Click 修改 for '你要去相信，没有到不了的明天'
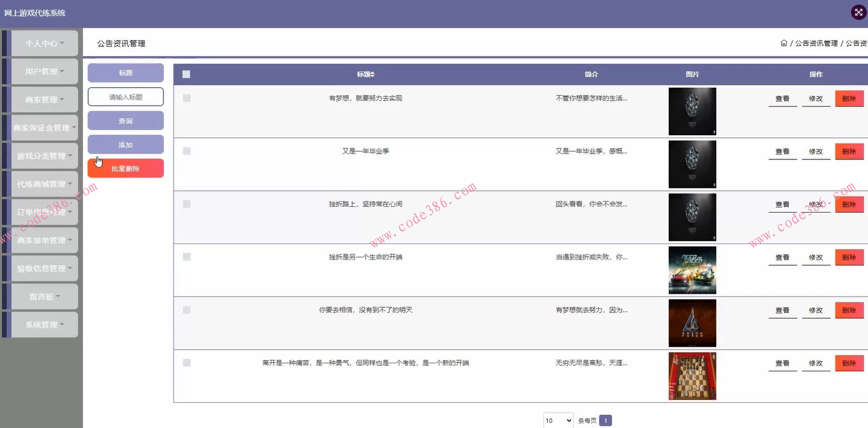The image size is (868, 428). pos(816,310)
